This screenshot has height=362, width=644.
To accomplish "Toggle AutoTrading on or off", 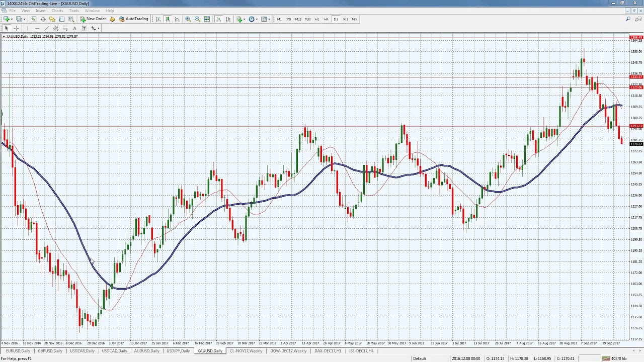I will pos(133,19).
